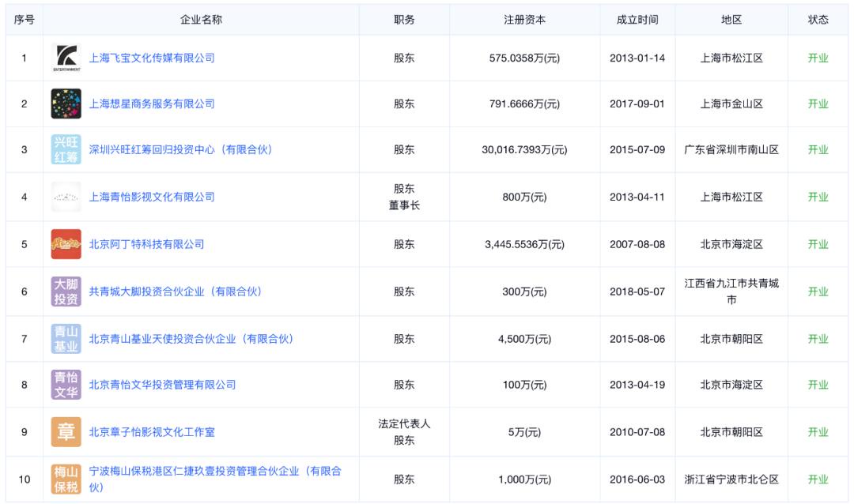Click the 企业名称 column header
The image size is (854, 504).
tap(201, 20)
